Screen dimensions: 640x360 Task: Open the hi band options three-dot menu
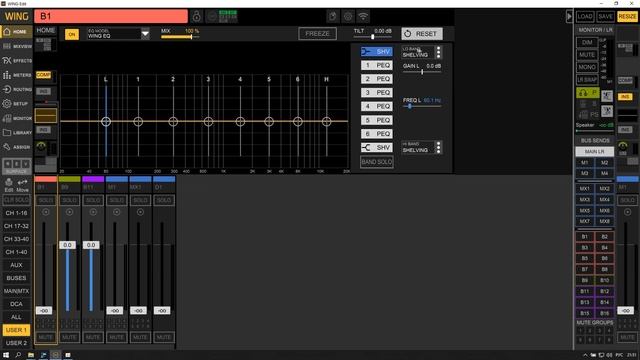pos(438,147)
